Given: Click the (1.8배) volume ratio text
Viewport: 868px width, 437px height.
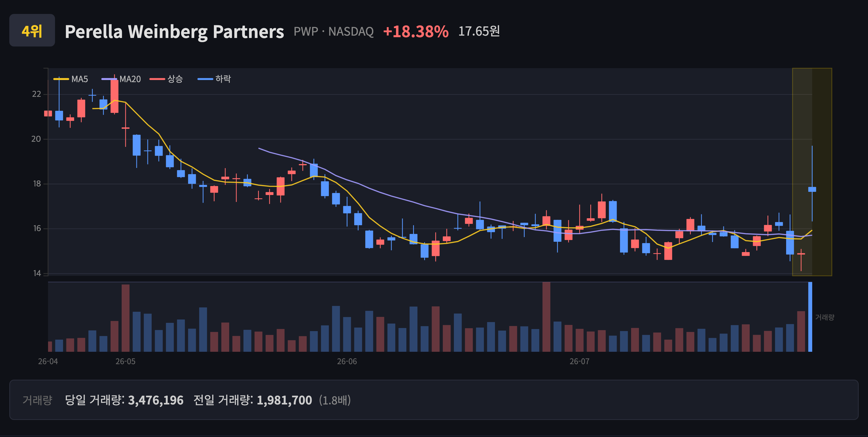Looking at the screenshot, I should click(x=335, y=400).
